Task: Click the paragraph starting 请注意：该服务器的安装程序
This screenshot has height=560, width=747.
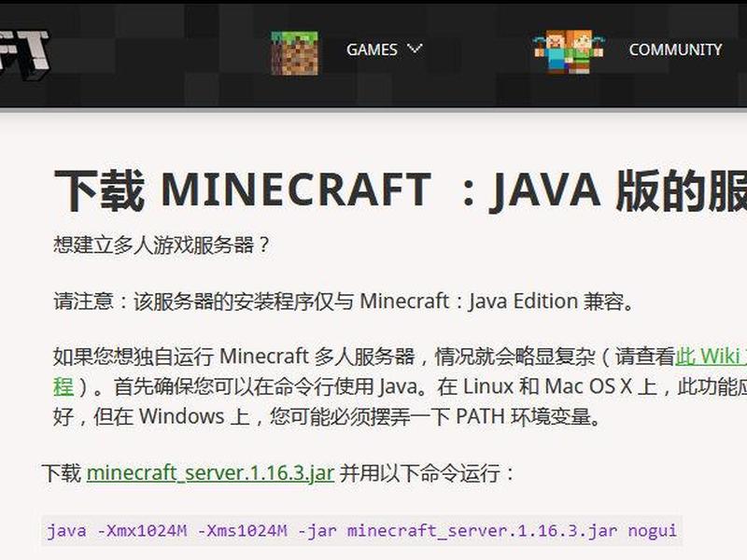Action: (x=344, y=301)
